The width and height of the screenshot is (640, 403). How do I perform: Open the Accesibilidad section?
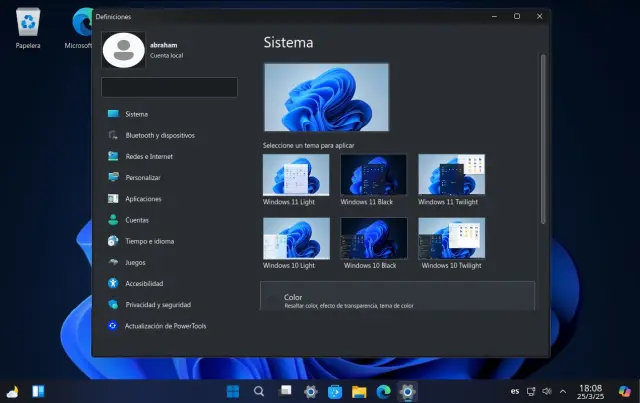[144, 283]
